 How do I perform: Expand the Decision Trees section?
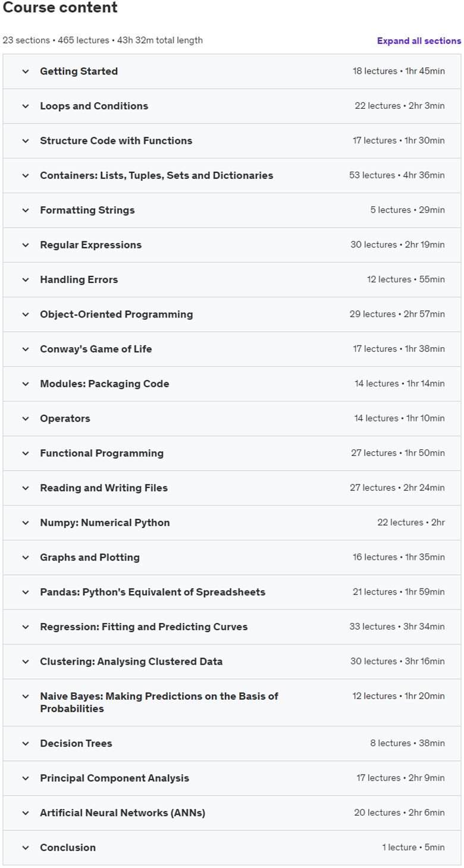pyautogui.click(x=232, y=744)
